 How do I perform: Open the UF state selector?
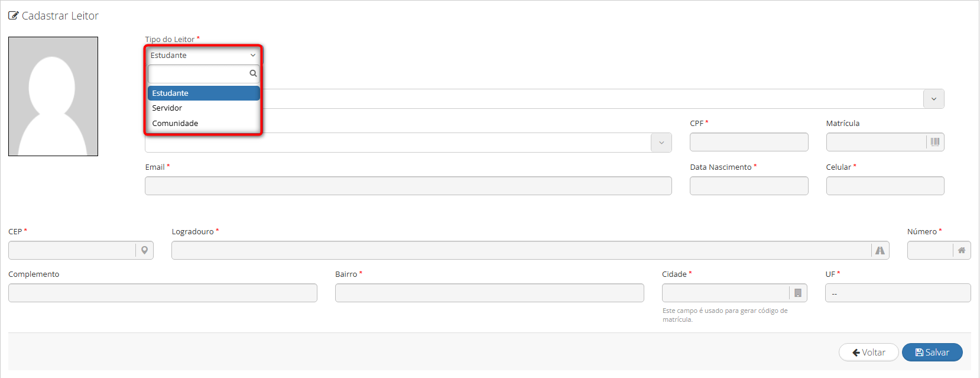point(898,293)
